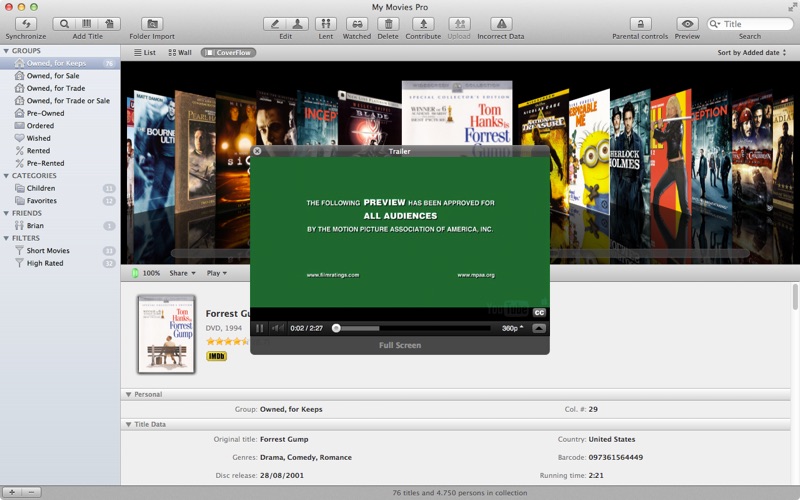Collapse the CATEGORIES section
800x500 pixels.
(x=6, y=176)
